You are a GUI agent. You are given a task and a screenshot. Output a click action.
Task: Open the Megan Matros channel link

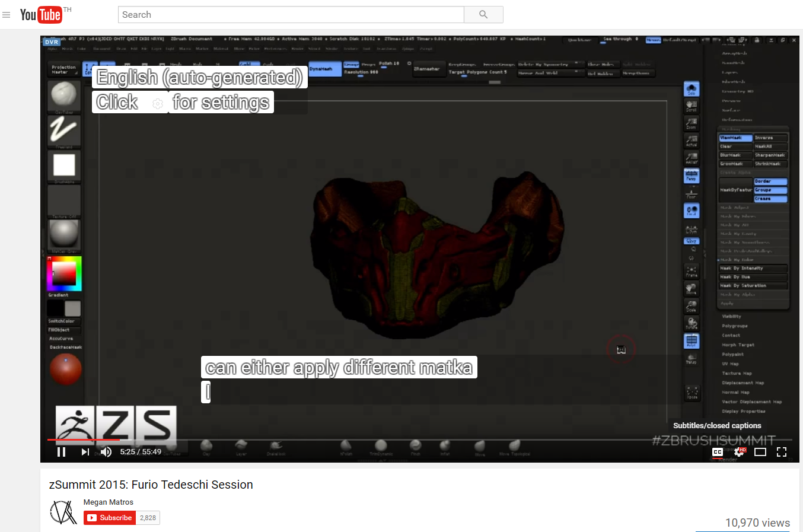pos(109,502)
